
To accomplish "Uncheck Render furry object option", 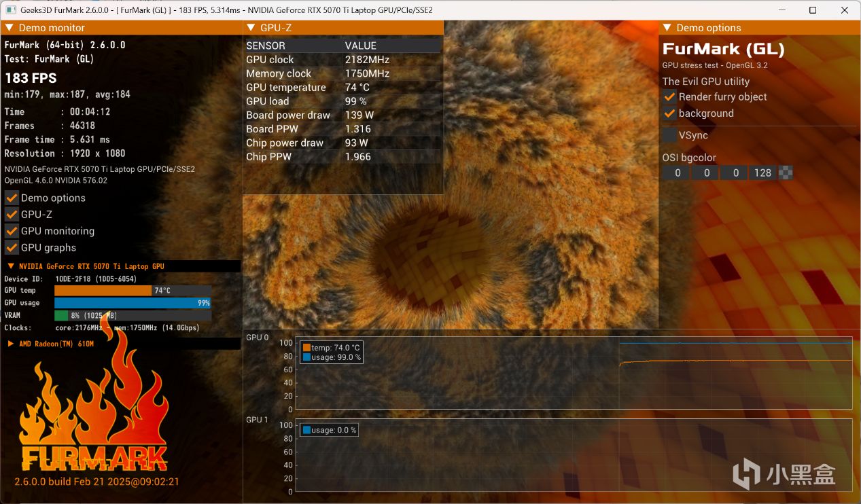I will point(669,96).
